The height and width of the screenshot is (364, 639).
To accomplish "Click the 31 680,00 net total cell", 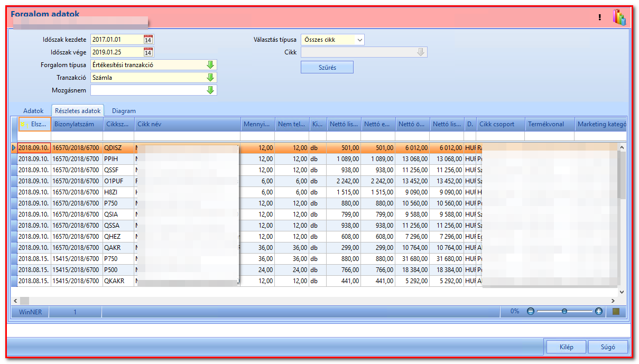I will [x=412, y=259].
